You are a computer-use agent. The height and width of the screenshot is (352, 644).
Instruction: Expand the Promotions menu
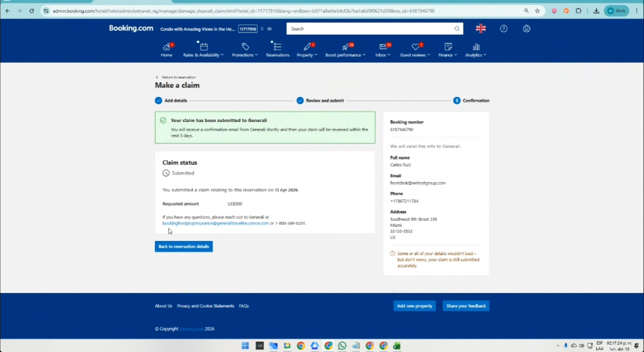[x=244, y=50]
